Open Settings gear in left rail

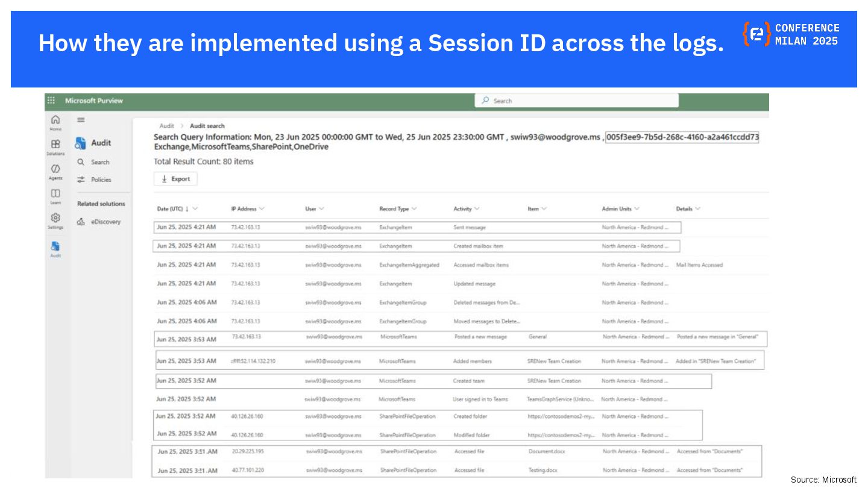[x=55, y=221]
